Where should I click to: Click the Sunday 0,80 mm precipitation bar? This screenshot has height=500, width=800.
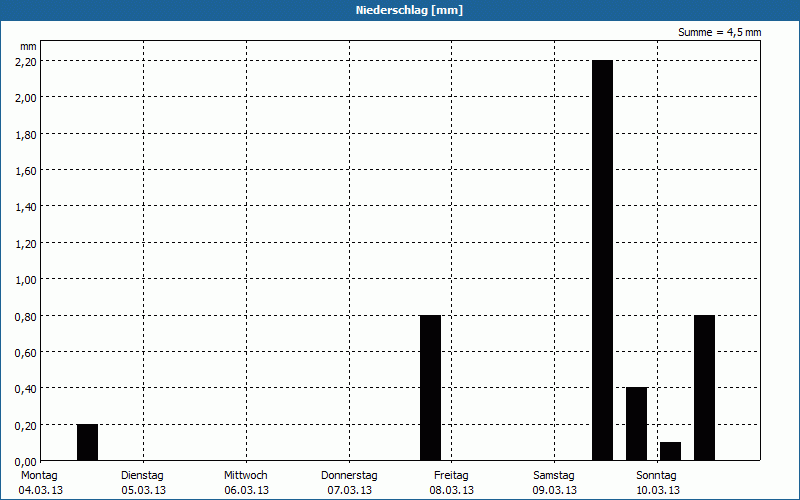coord(705,388)
